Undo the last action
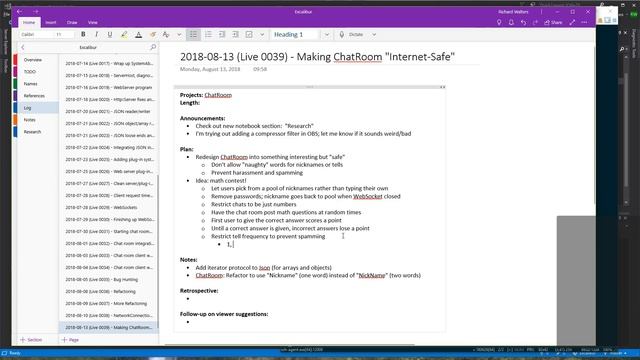The width and height of the screenshot is (640, 360). (x=523, y=22)
